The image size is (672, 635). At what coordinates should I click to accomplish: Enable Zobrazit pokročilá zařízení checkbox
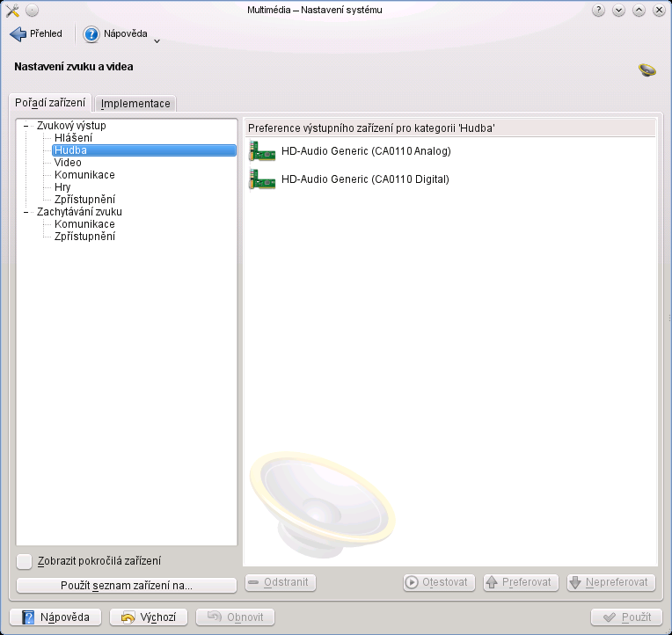(x=24, y=561)
